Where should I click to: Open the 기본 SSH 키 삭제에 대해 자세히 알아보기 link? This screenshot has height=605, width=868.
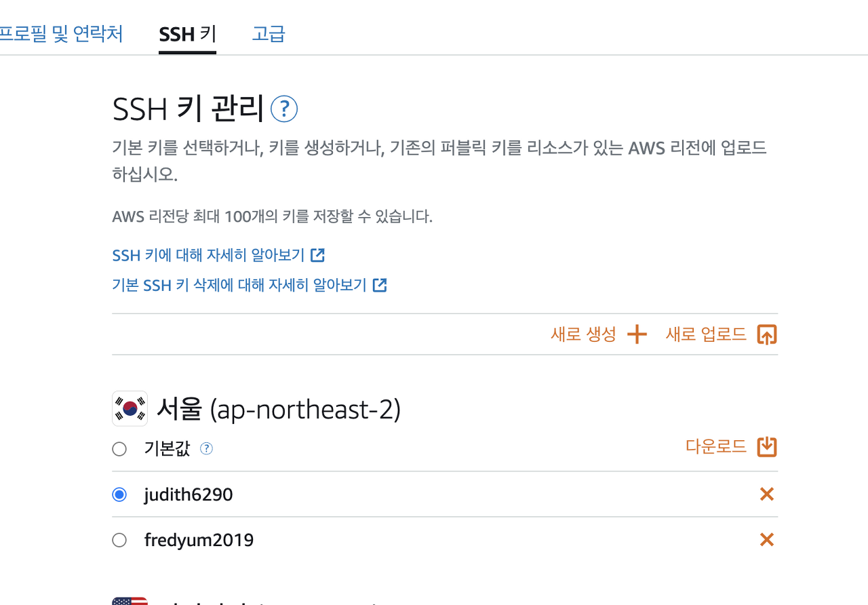tap(239, 285)
